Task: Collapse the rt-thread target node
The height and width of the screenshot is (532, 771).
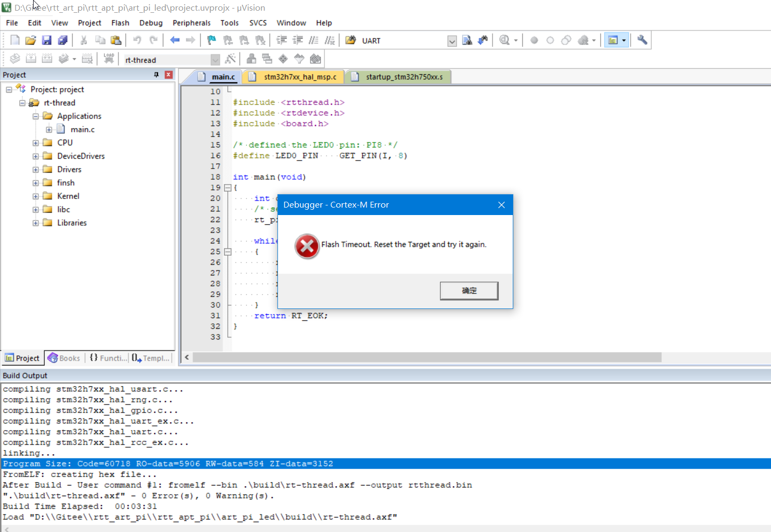Action: (22, 103)
